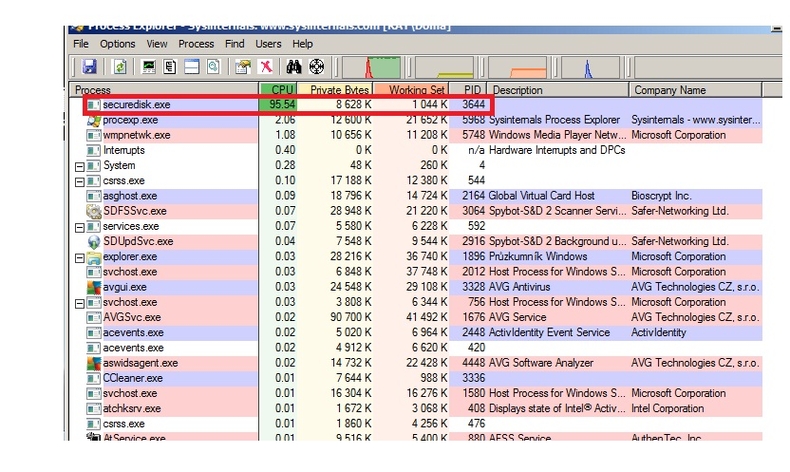The image size is (790, 472).
Task: Open Properties icon in the toolbar
Action: point(242,68)
